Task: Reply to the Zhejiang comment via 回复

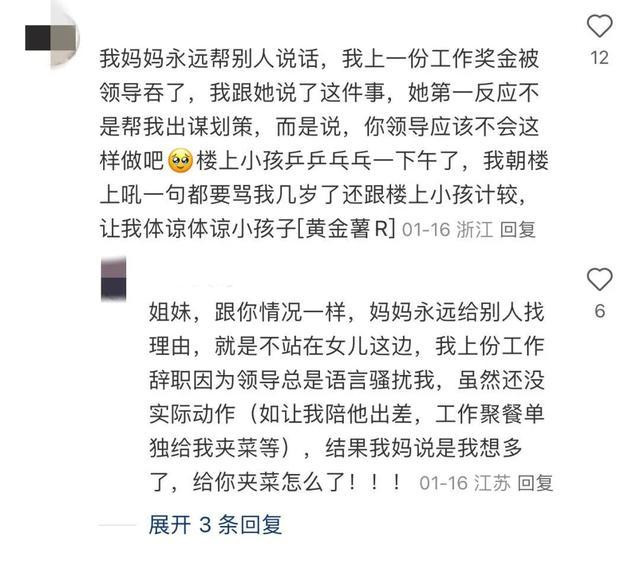Action: pos(518,229)
